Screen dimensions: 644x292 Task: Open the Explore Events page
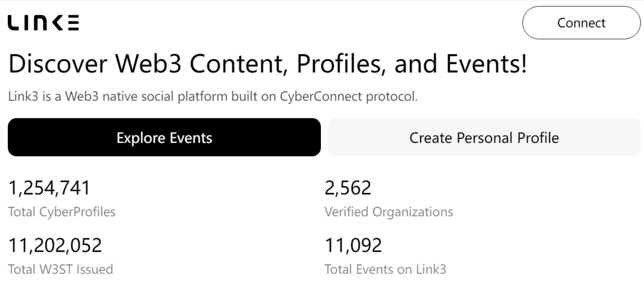coord(164,137)
